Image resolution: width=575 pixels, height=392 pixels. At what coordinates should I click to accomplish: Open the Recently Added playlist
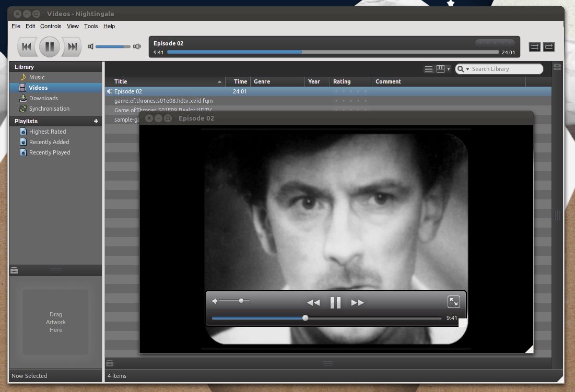(55, 142)
